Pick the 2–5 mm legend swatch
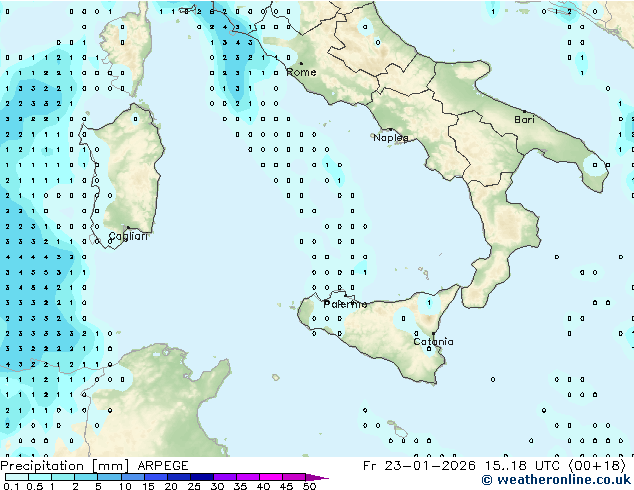634x490 pixels. (86, 477)
